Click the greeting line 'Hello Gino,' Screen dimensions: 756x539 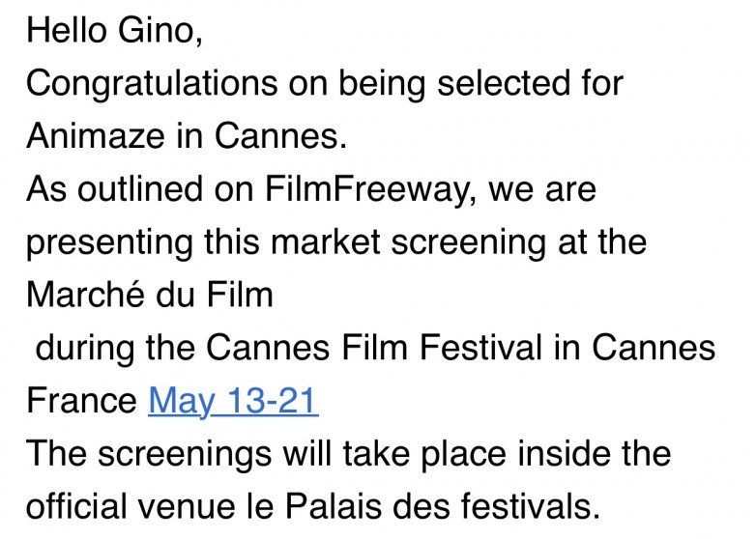[x=115, y=30]
